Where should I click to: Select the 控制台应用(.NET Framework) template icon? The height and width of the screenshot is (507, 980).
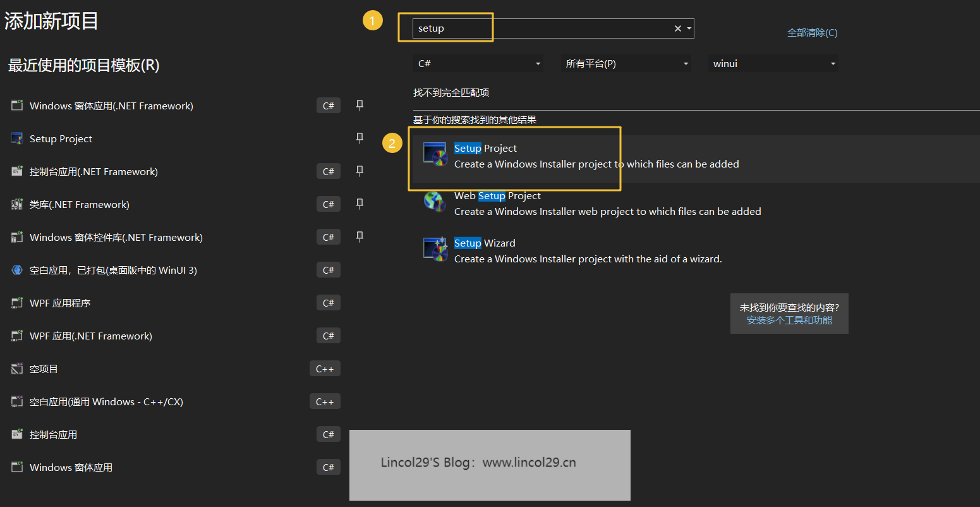pyautogui.click(x=16, y=171)
